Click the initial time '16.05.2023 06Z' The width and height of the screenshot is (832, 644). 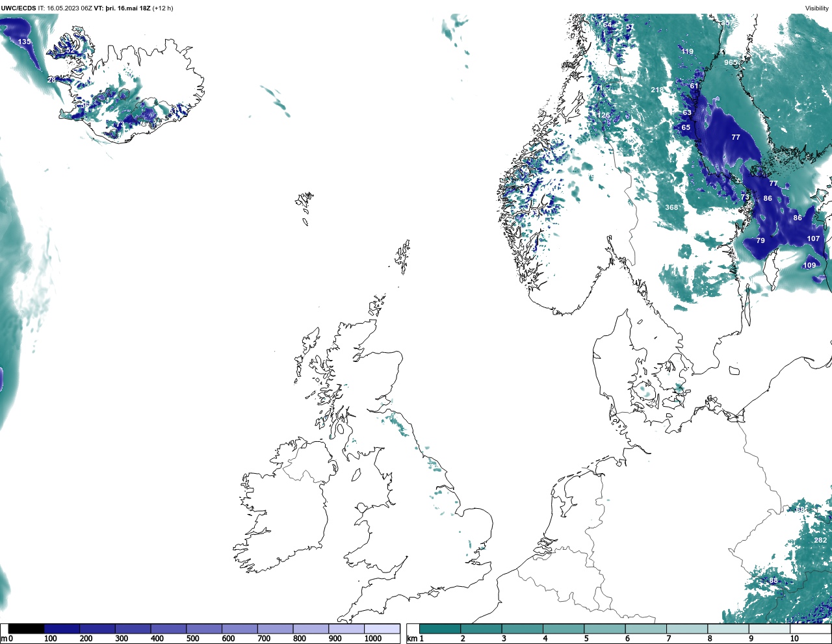click(70, 8)
